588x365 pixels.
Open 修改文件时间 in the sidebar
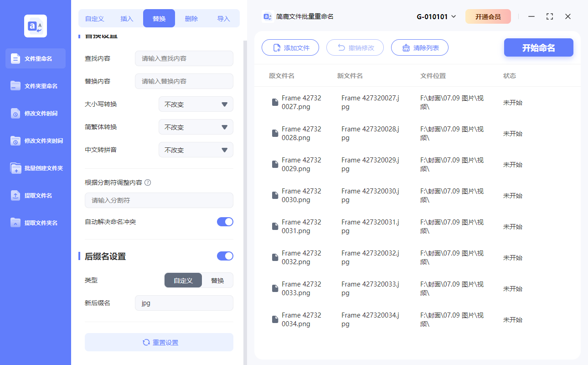[x=36, y=113]
